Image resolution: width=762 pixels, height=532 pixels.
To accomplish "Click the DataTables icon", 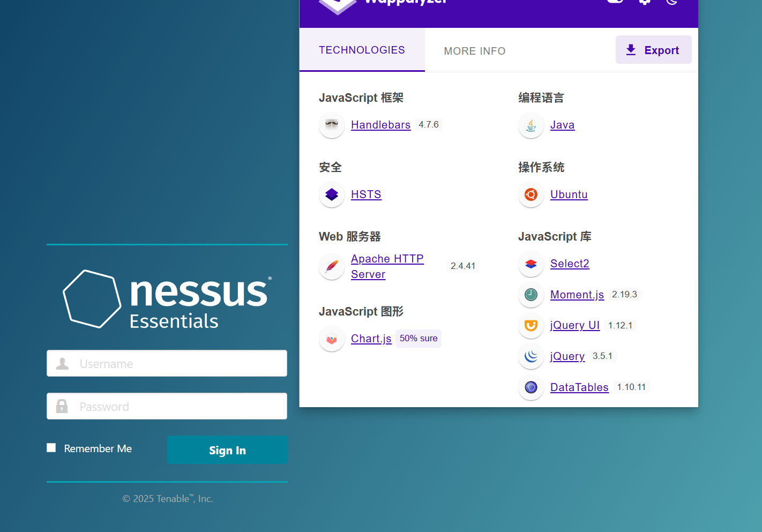I will click(531, 387).
